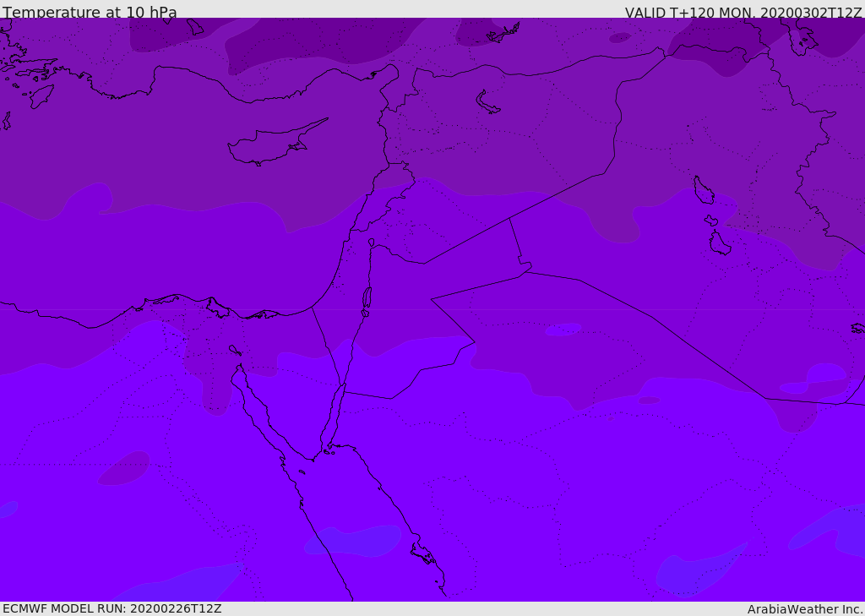Click the island of Cyprus on map
The image size is (865, 616).
[x=276, y=144]
